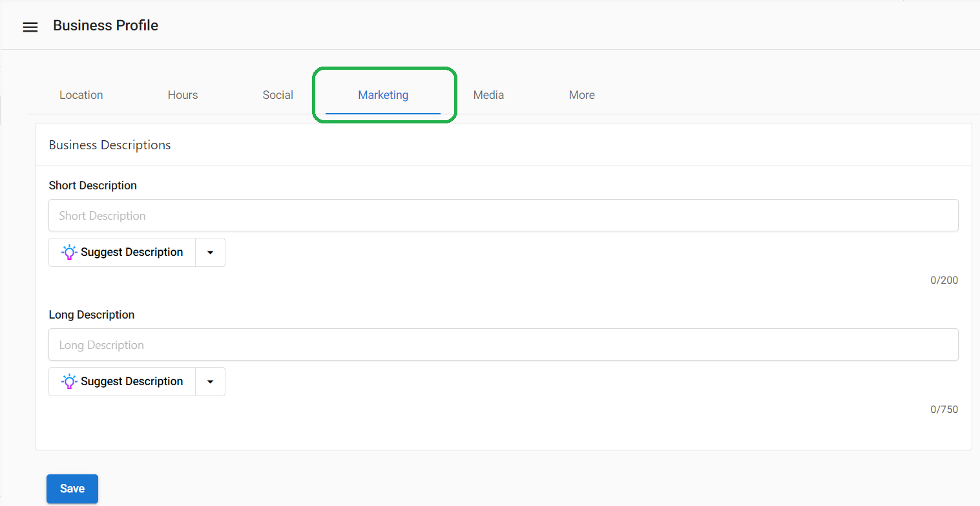Click the Save button
980x506 pixels.
tap(72, 489)
